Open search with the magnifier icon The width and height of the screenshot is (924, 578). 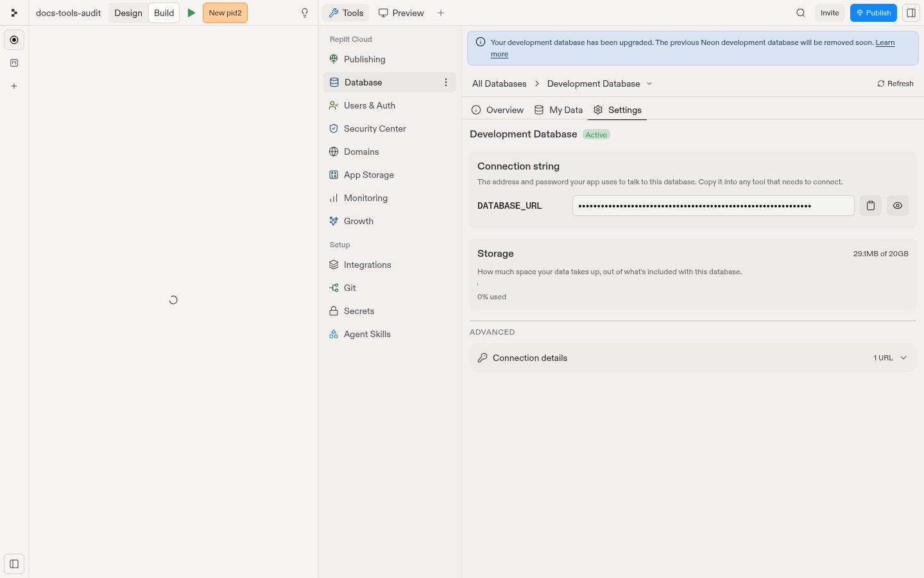coord(801,13)
